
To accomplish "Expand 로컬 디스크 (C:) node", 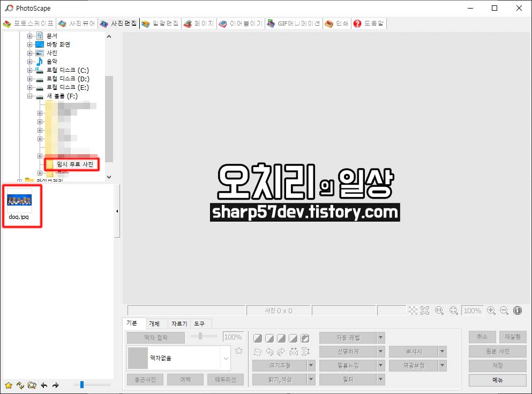I will pyautogui.click(x=29, y=70).
